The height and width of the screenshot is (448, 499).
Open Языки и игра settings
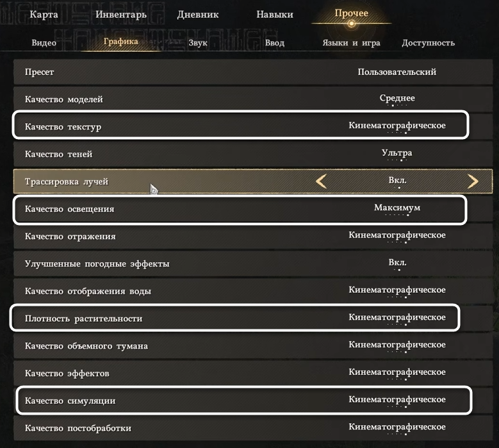click(351, 43)
